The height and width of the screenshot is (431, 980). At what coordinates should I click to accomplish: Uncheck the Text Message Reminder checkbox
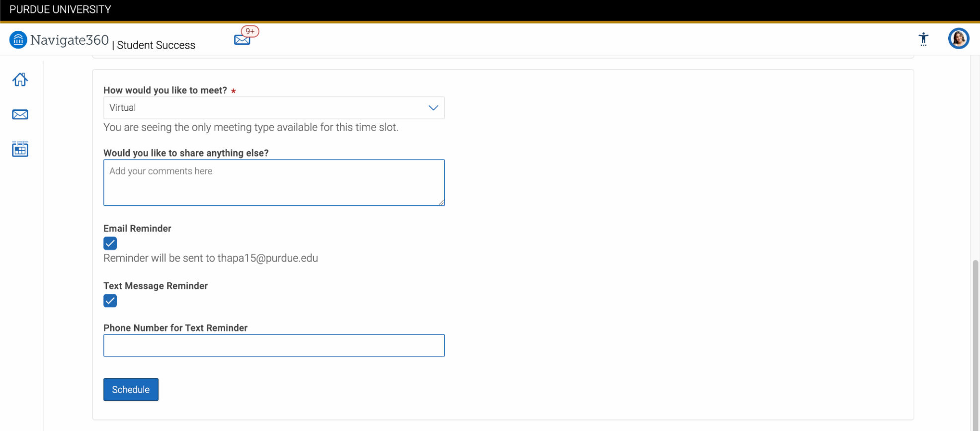110,301
